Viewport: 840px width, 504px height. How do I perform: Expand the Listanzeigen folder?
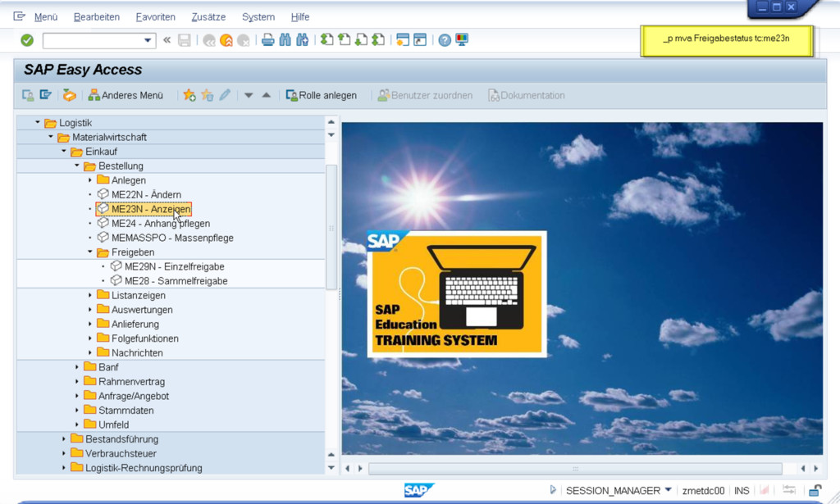(90, 295)
